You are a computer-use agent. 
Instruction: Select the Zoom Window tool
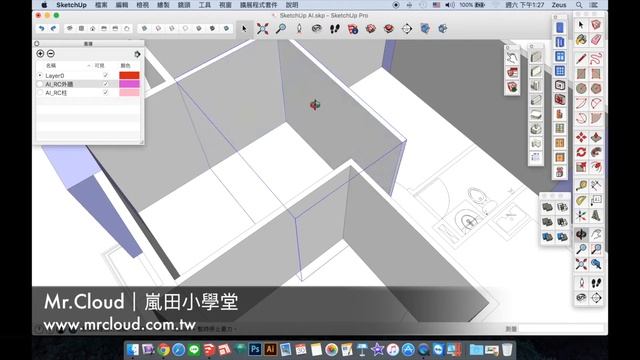pos(596,249)
